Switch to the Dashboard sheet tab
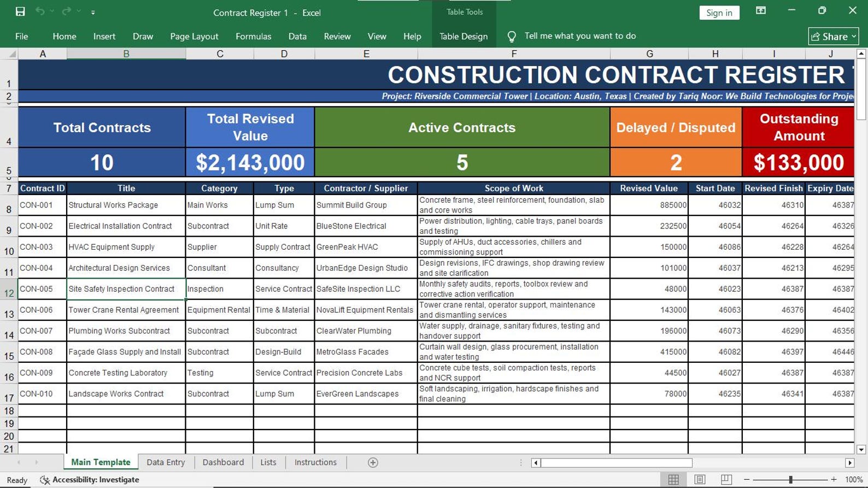 point(223,462)
